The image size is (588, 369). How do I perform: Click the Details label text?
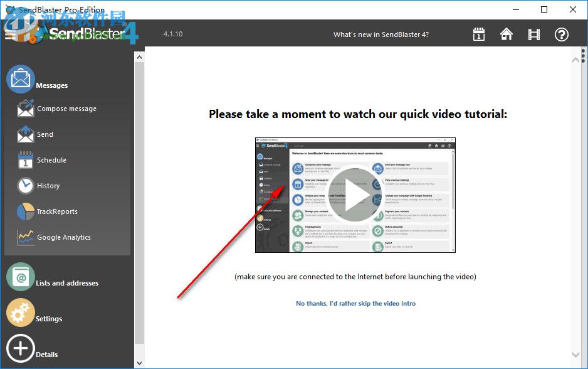(46, 355)
